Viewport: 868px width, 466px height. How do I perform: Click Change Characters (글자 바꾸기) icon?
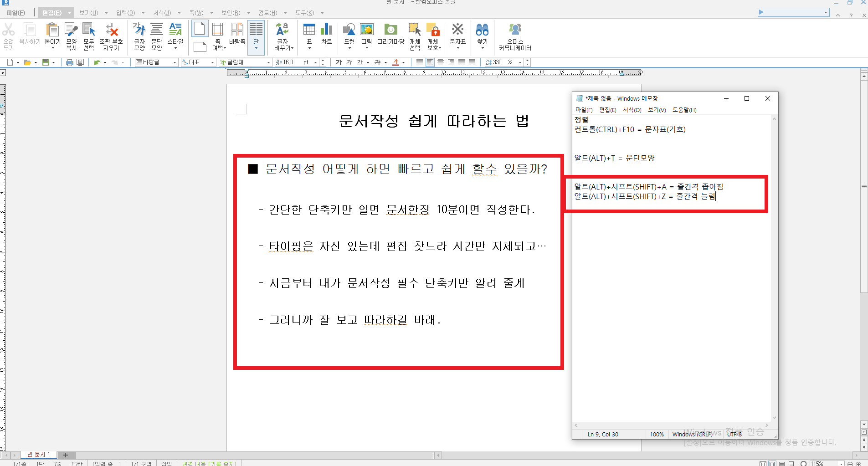point(282,30)
